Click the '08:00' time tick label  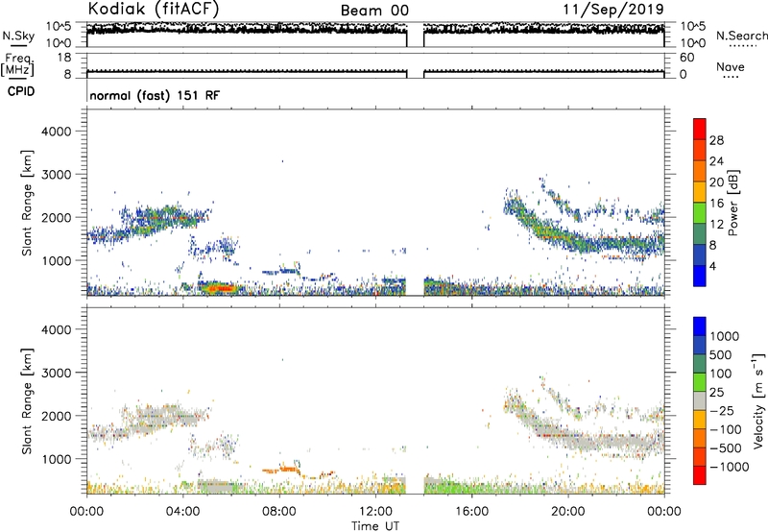(279, 512)
